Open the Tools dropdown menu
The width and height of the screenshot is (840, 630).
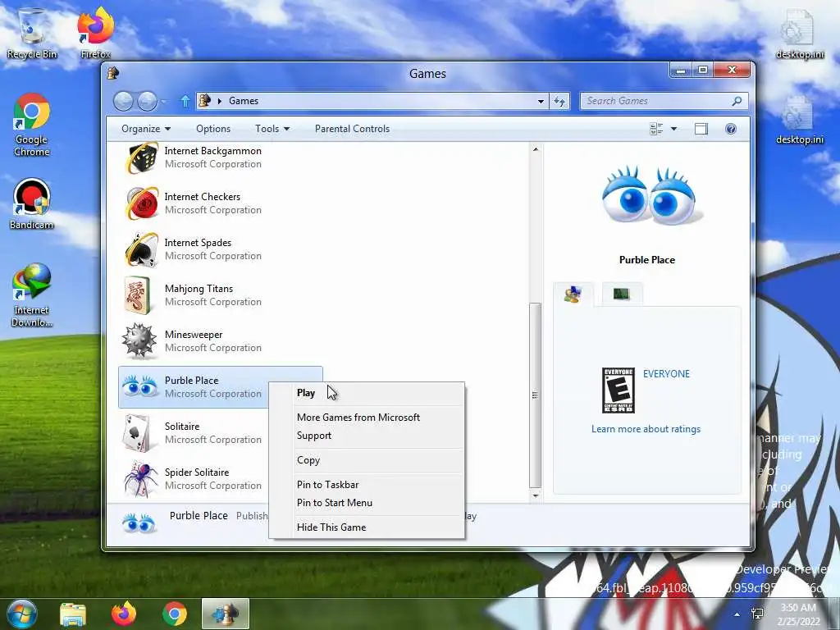pos(272,129)
